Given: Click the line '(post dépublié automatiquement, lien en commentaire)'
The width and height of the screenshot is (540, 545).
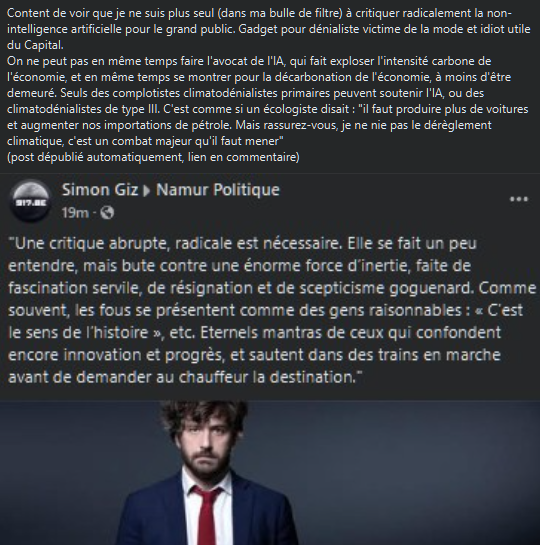Looking at the screenshot, I should [153, 157].
